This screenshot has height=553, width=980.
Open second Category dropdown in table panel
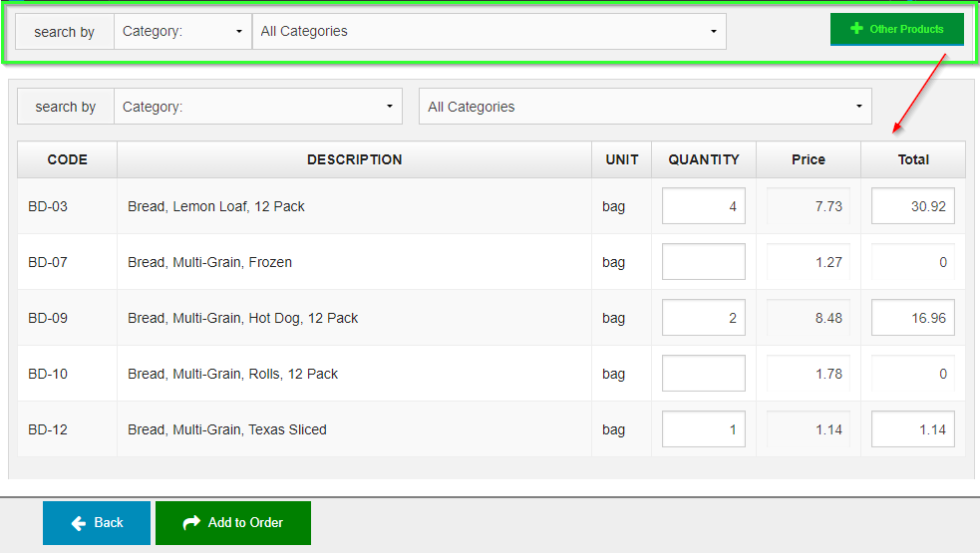(x=258, y=107)
